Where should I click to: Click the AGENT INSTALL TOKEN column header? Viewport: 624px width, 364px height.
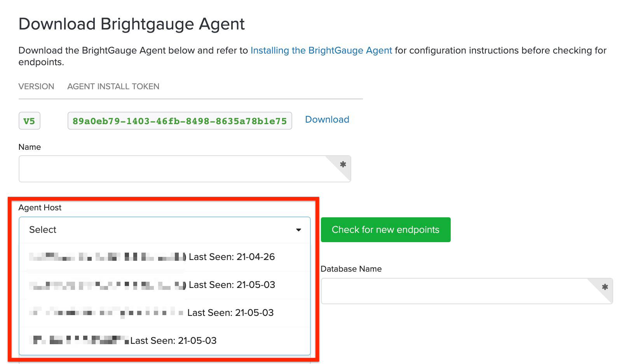point(113,87)
